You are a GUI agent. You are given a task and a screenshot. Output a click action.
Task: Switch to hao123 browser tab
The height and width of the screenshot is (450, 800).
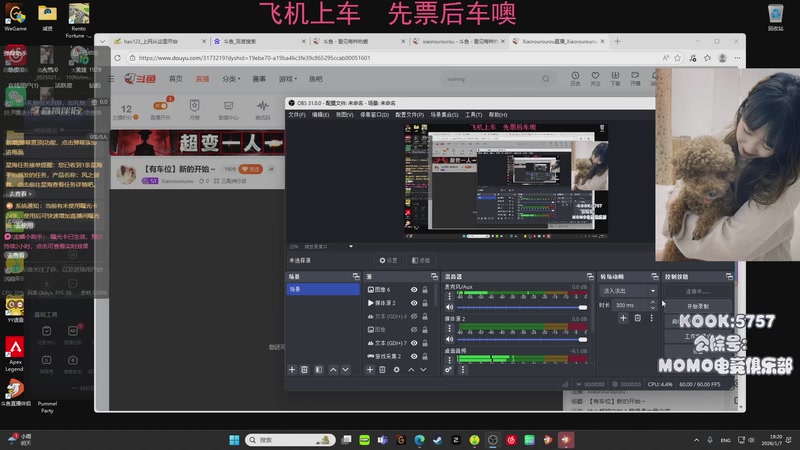click(x=159, y=41)
